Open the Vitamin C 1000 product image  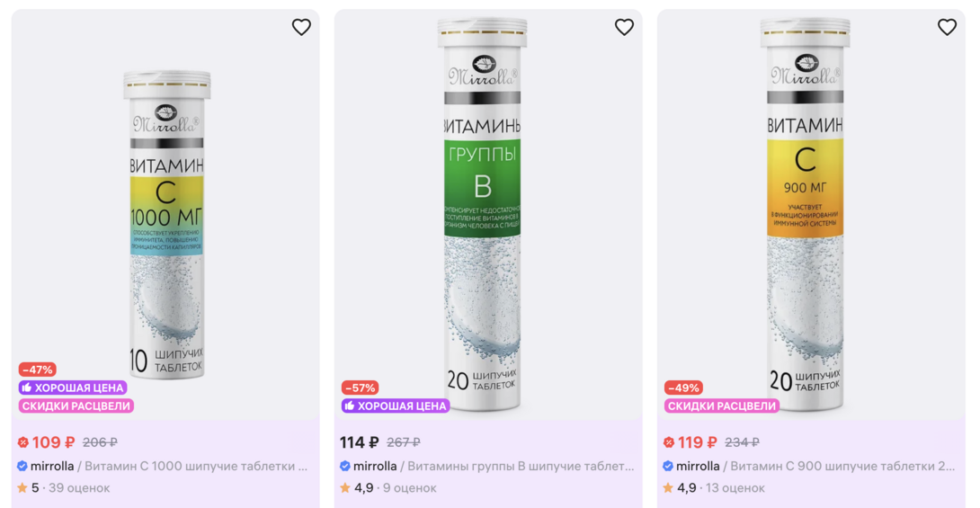click(166, 225)
